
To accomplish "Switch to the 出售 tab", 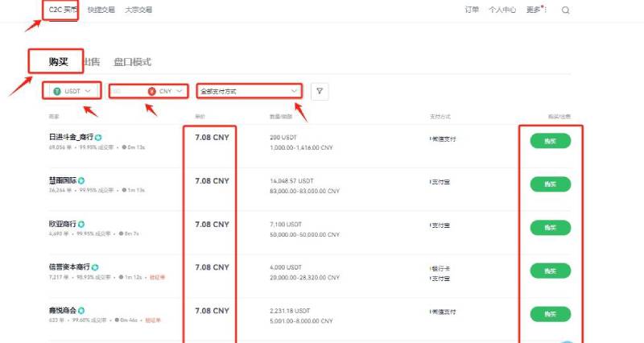I will point(91,62).
